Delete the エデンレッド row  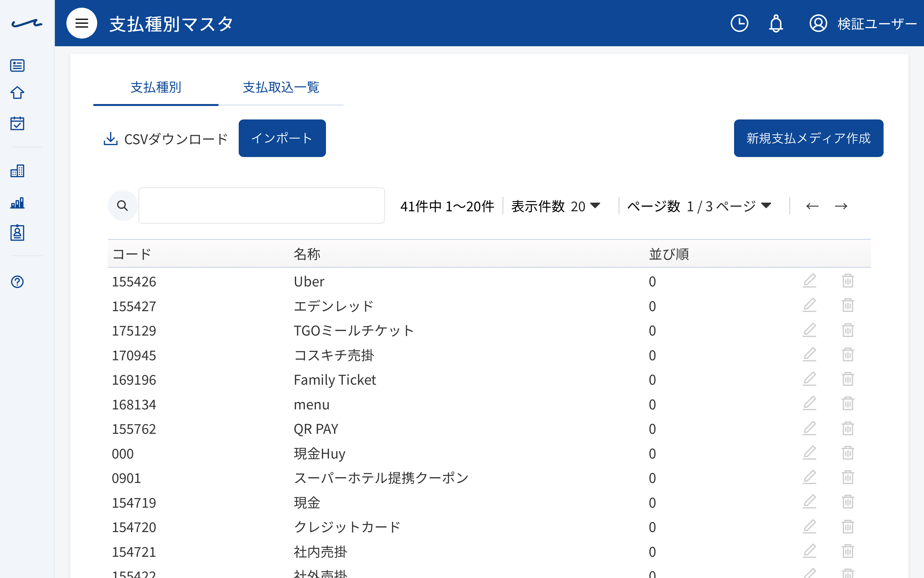pos(848,305)
